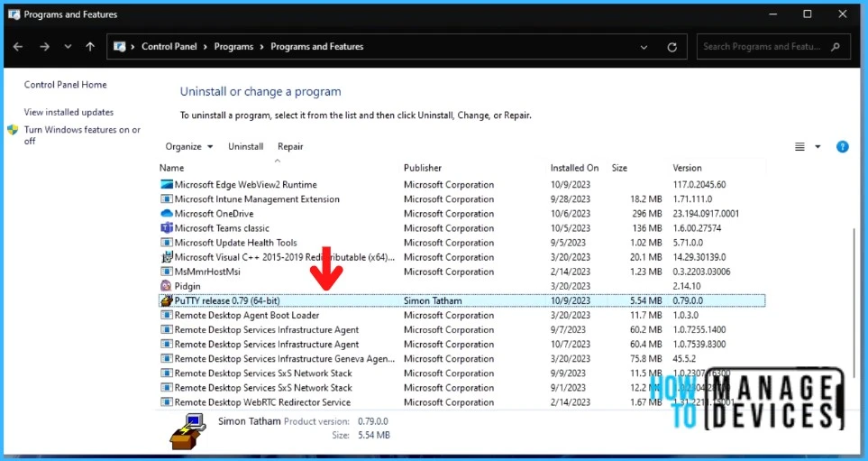Select the Microsoft Update Health Tools icon

click(x=167, y=243)
